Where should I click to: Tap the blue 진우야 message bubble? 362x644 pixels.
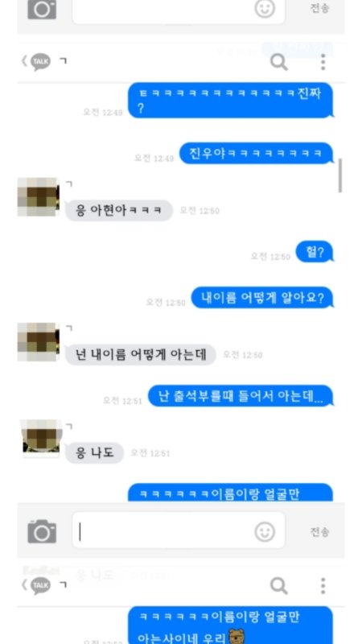tap(256, 153)
